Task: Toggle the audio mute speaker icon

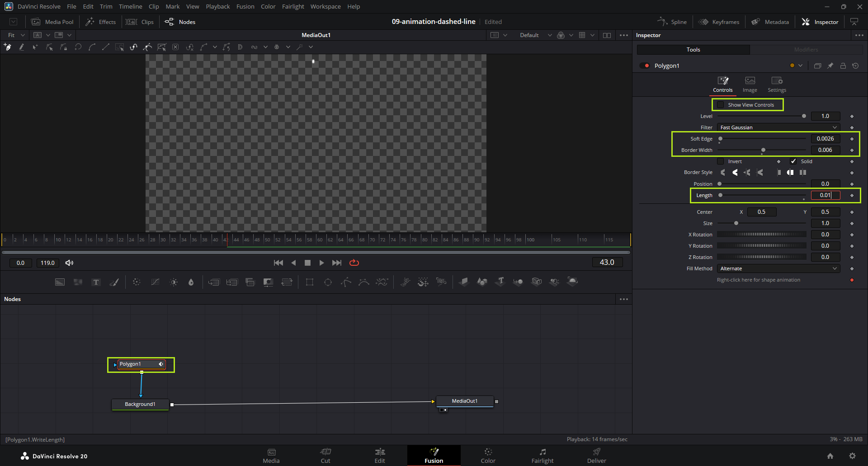Action: 69,263
